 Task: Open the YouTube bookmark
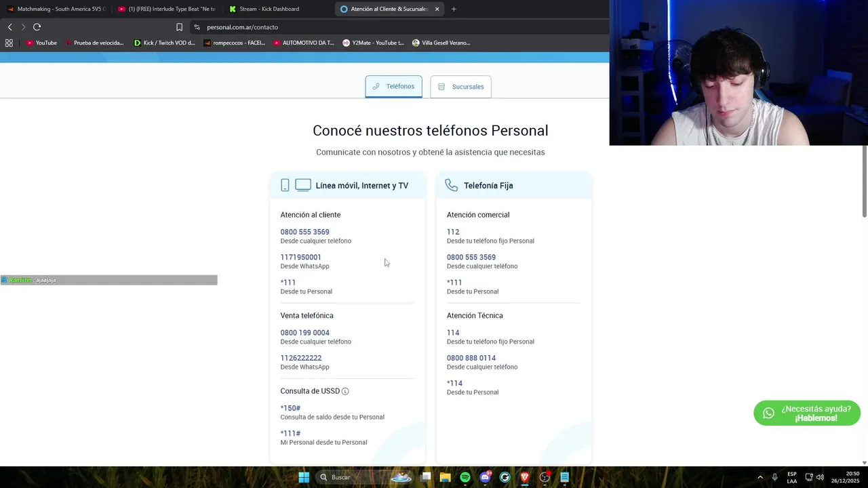41,43
